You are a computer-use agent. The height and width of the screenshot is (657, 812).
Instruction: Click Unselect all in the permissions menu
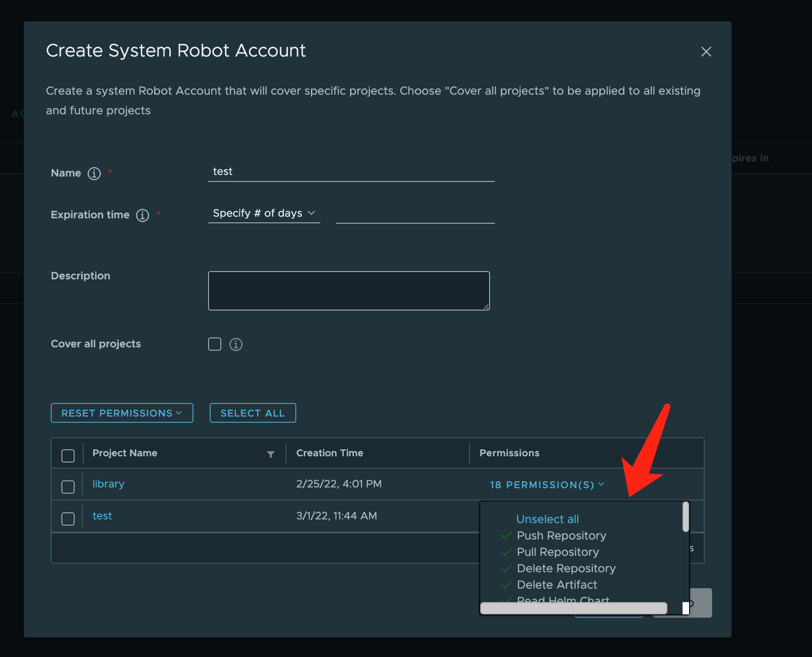[547, 519]
